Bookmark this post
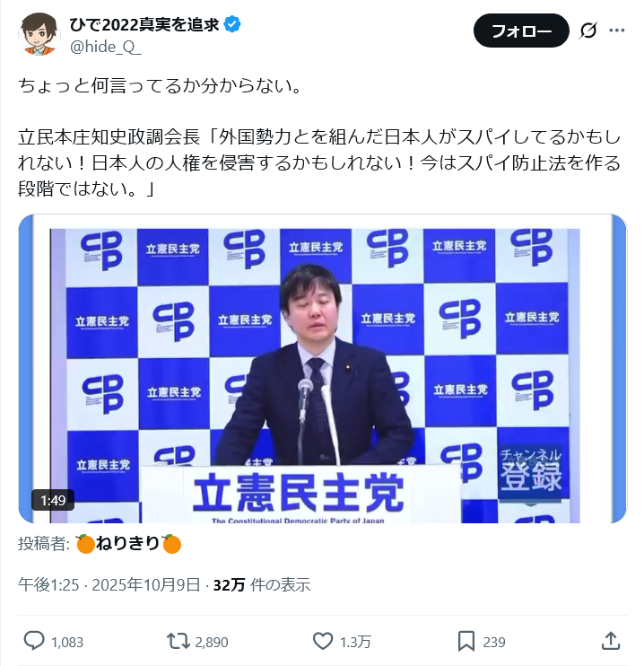644x666 pixels. coord(466,642)
